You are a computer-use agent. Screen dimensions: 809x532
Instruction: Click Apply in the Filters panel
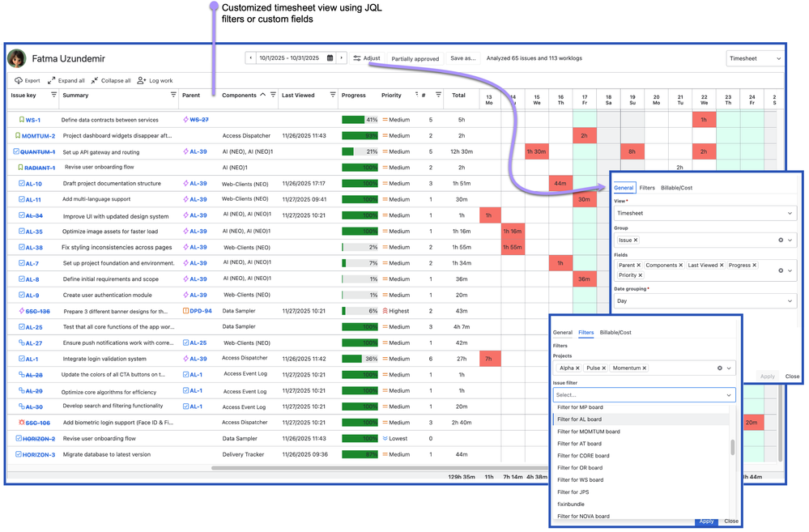tap(706, 521)
